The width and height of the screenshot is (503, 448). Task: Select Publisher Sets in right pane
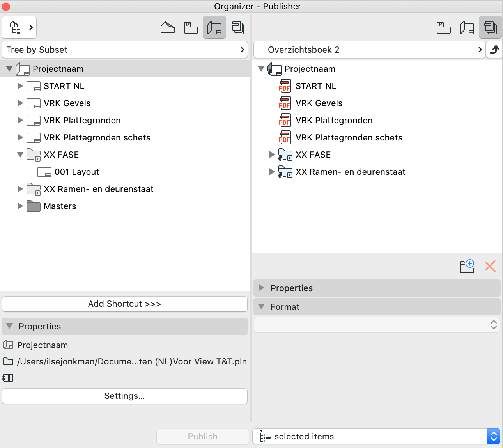click(x=491, y=27)
